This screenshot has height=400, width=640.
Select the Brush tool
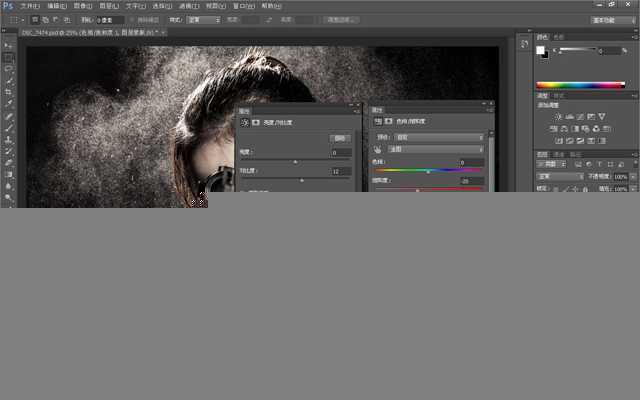pos(8,128)
